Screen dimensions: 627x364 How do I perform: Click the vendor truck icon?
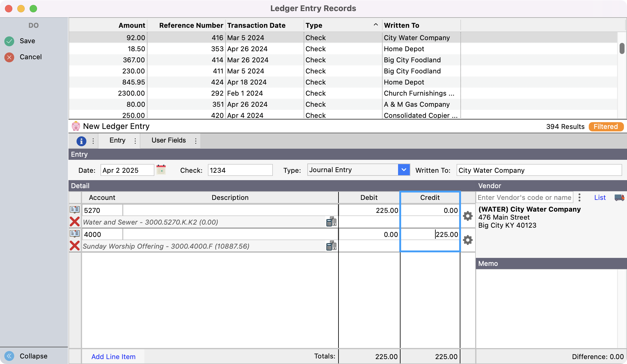(619, 198)
